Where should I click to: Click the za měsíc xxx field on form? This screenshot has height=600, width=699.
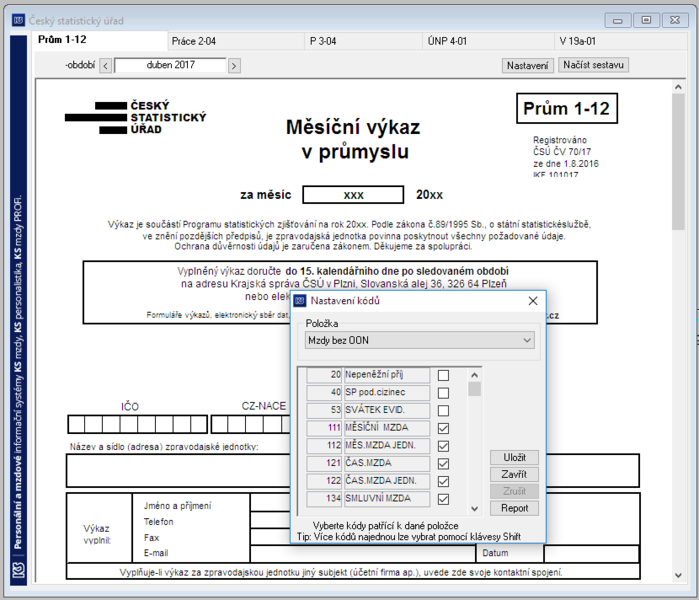[353, 195]
